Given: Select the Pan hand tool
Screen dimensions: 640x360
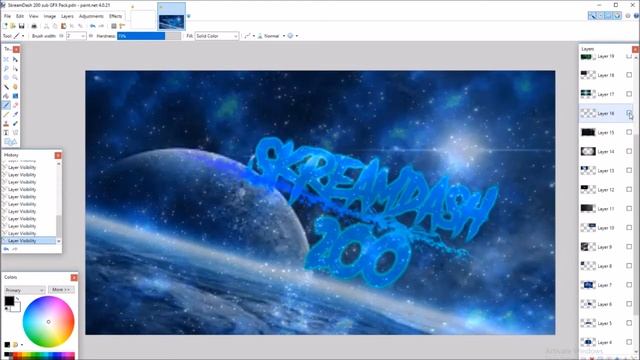Looking at the screenshot, I should (16, 87).
